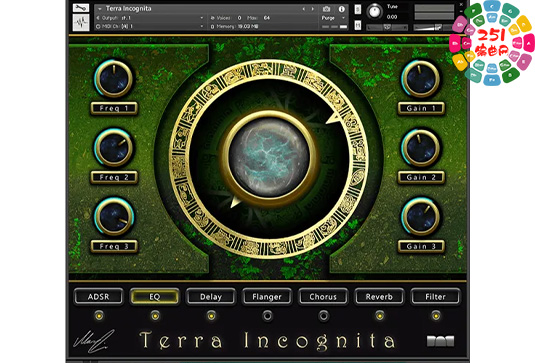The width and height of the screenshot is (535, 363).
Task: Click the Gain 2 label
Action: tap(421, 177)
